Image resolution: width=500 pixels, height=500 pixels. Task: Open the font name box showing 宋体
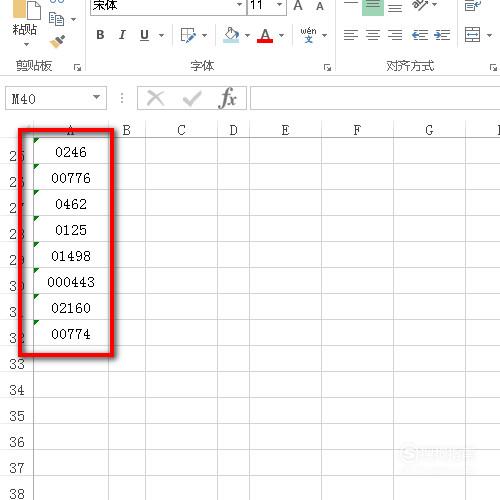pyautogui.click(x=168, y=6)
